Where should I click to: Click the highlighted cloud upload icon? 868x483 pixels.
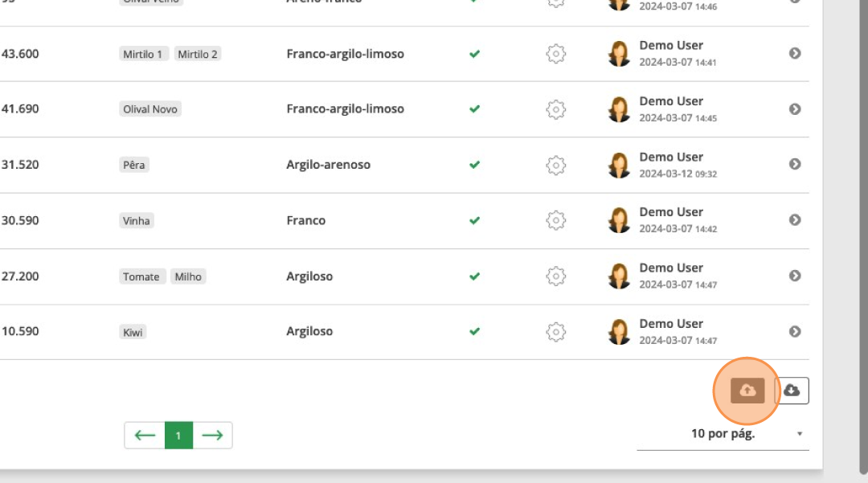pyautogui.click(x=747, y=391)
